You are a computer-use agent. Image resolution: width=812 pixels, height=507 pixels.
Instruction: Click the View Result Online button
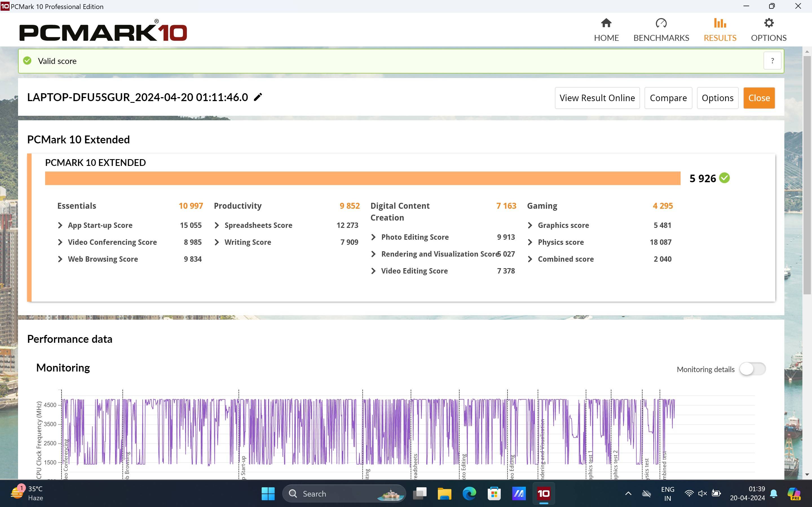[597, 98]
